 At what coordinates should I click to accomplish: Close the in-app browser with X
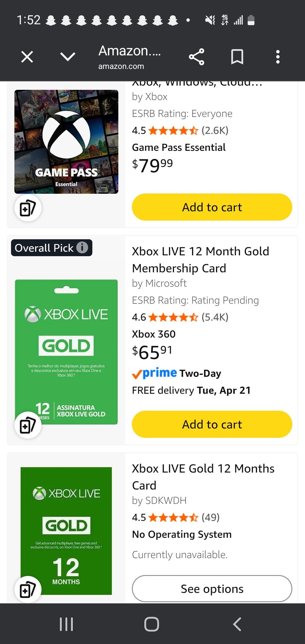(x=27, y=57)
